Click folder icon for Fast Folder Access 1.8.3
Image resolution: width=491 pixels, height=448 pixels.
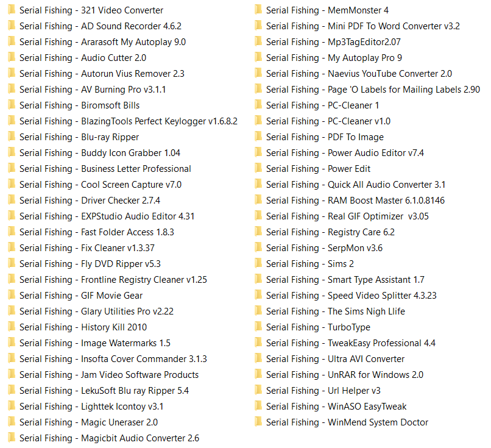[12, 232]
